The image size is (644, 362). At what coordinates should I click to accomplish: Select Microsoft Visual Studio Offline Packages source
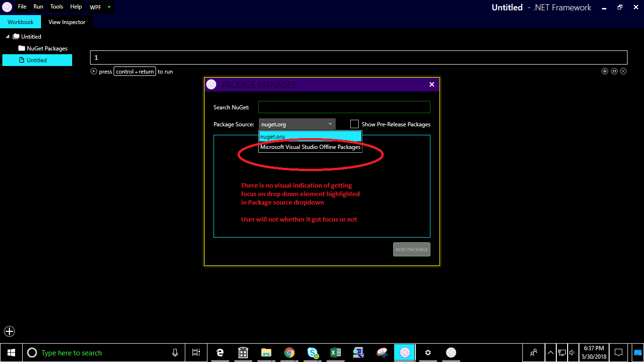pos(310,147)
